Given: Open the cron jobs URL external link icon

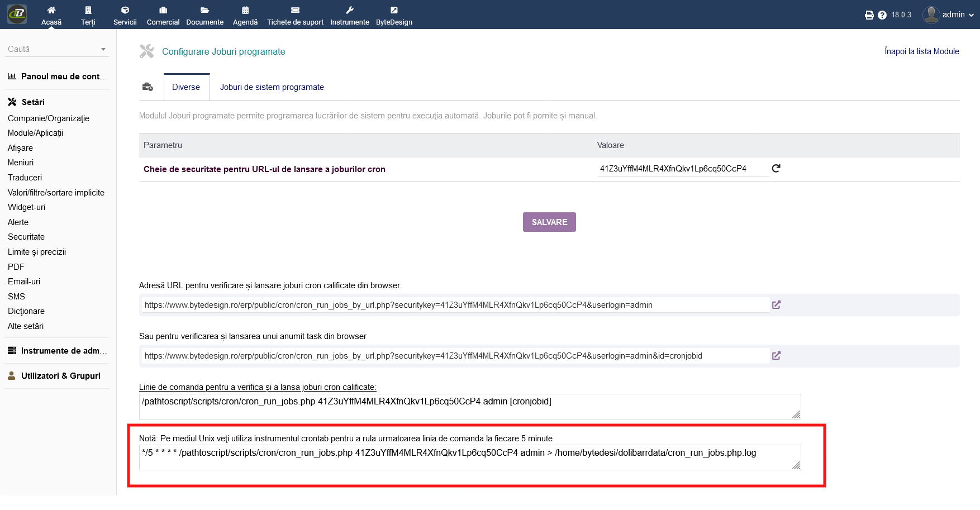Looking at the screenshot, I should click(x=776, y=305).
